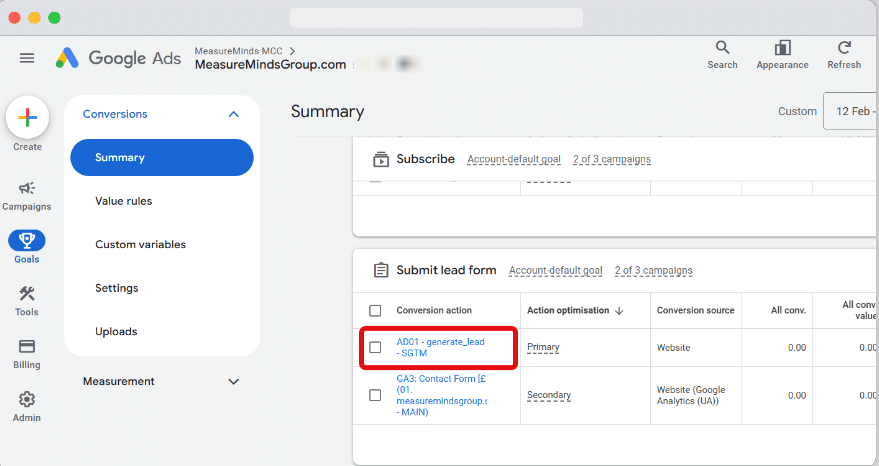
Task: Click the browser address bar
Action: coord(436,17)
